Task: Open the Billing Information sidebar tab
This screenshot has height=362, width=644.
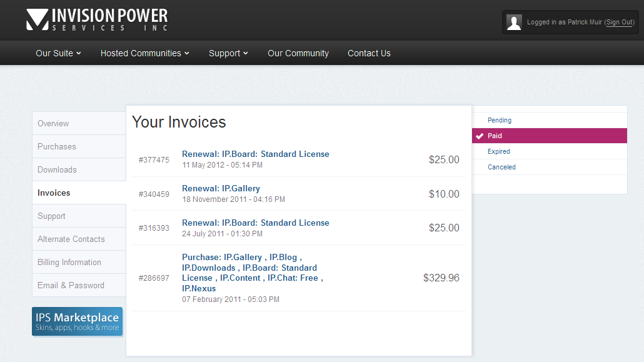Action: pyautogui.click(x=79, y=262)
